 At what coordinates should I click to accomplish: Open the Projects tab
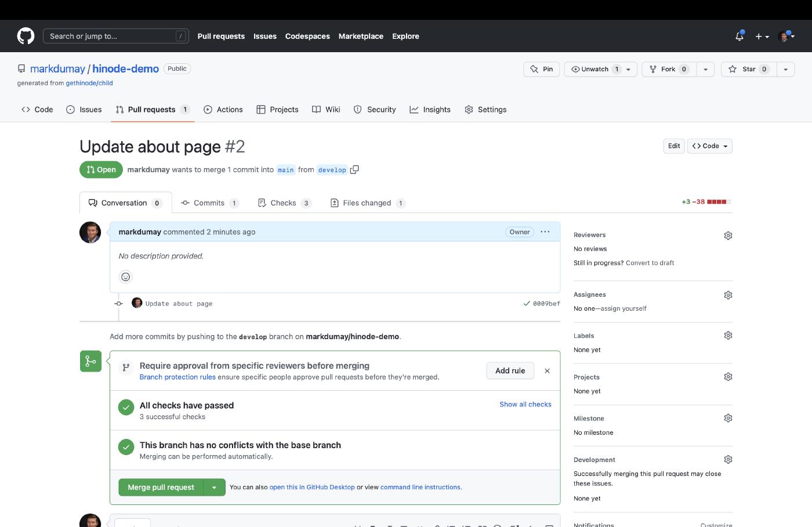pos(277,110)
